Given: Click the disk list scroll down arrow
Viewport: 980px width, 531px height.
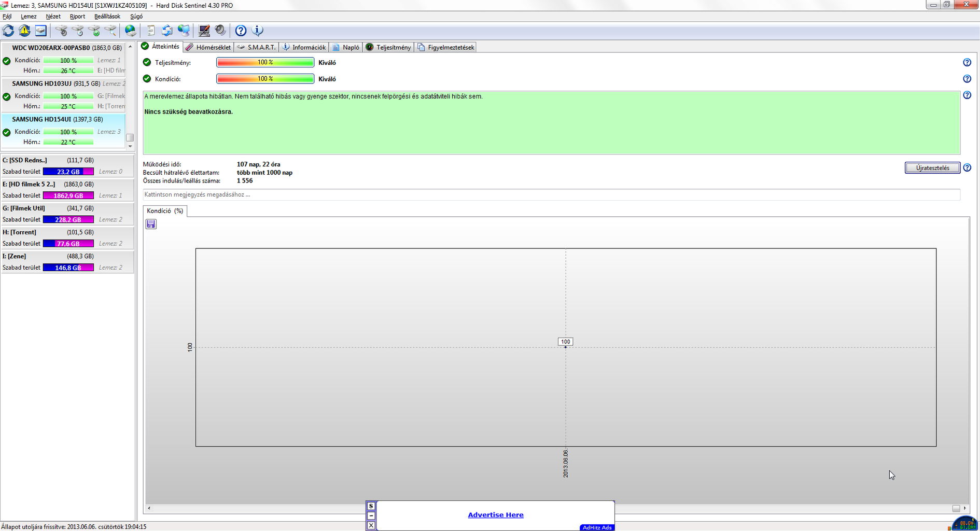Looking at the screenshot, I should point(130,146).
